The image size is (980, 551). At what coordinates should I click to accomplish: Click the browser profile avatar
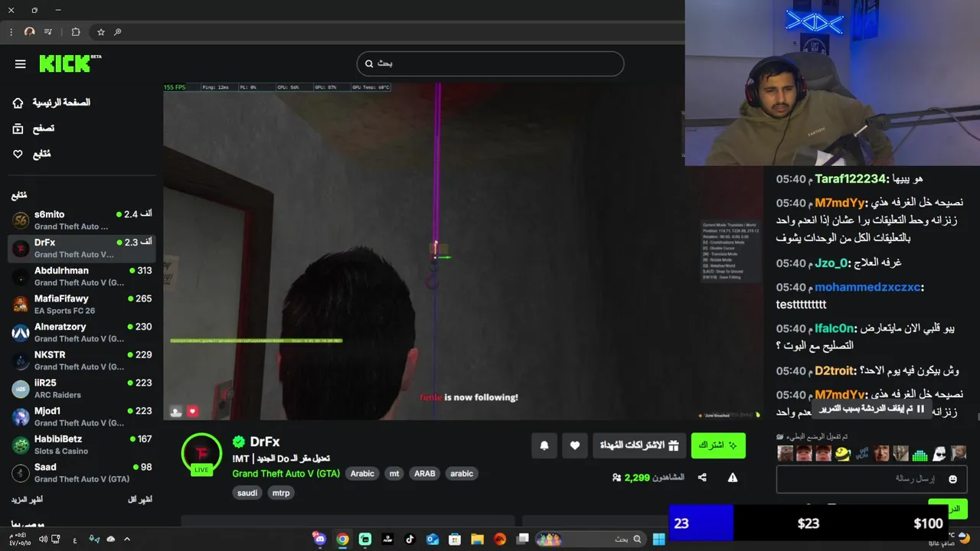[x=29, y=32]
